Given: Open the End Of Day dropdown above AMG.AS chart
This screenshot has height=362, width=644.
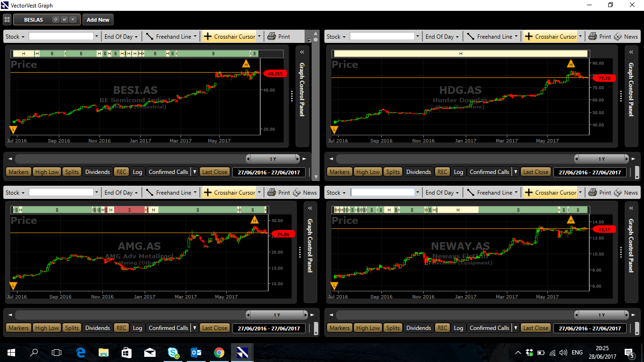Looking at the screenshot, I should [121, 192].
